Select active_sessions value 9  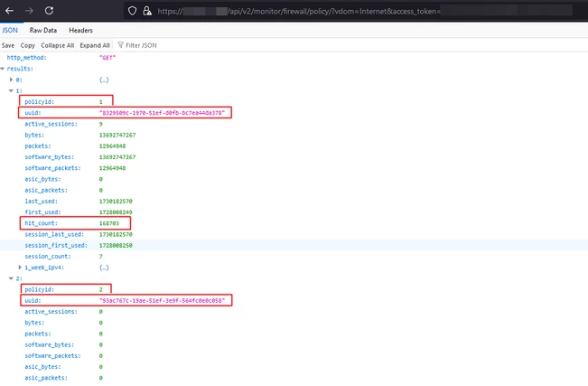[101, 124]
